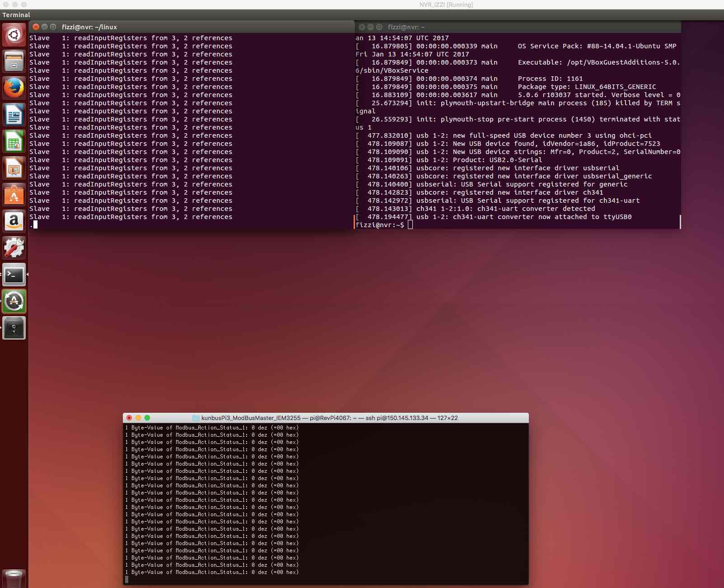Click first Modbus_Action_Status_1 output line
This screenshot has width=724, height=588.
(212, 428)
